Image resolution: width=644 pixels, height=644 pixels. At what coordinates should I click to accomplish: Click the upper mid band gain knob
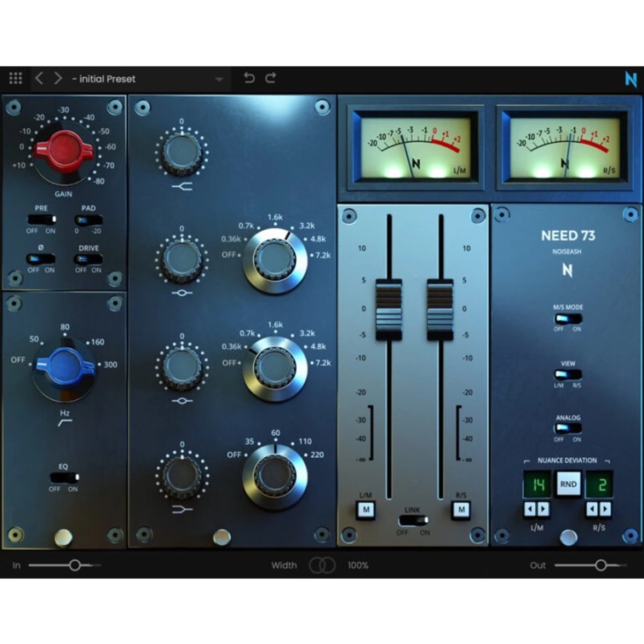coord(181,260)
